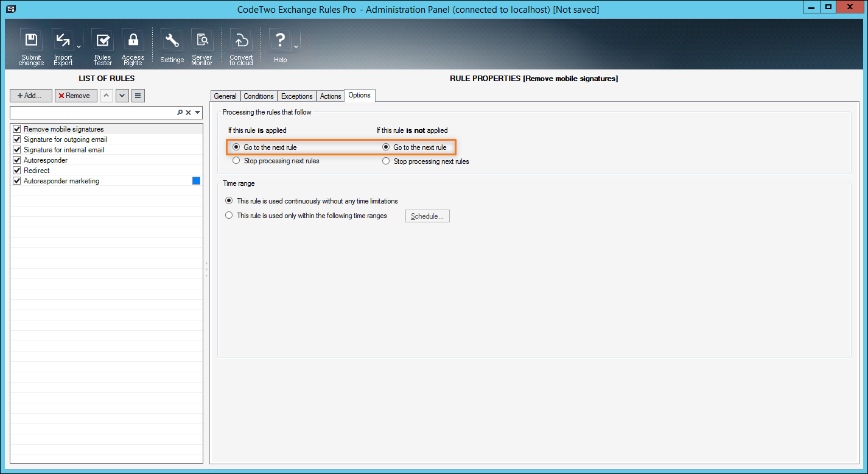Screen dimensions: 868x474
Task: Select the Signature for internal email rule
Action: point(107,150)
